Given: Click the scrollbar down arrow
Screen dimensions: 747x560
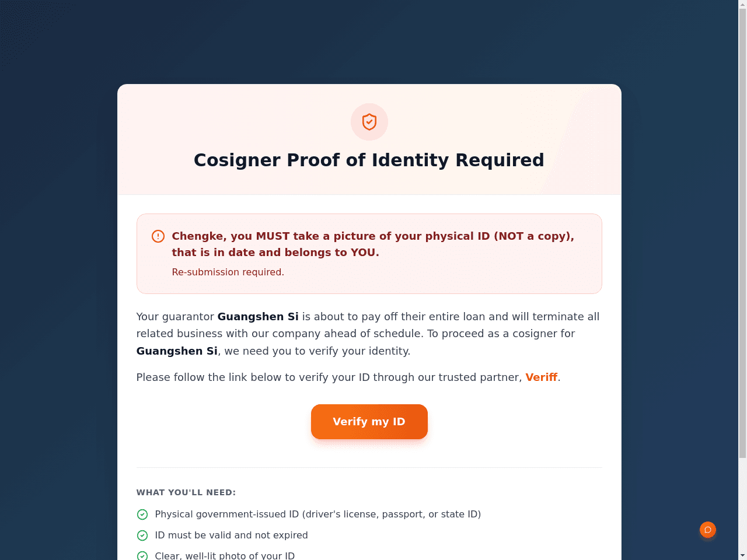Looking at the screenshot, I should pyautogui.click(x=742, y=555).
